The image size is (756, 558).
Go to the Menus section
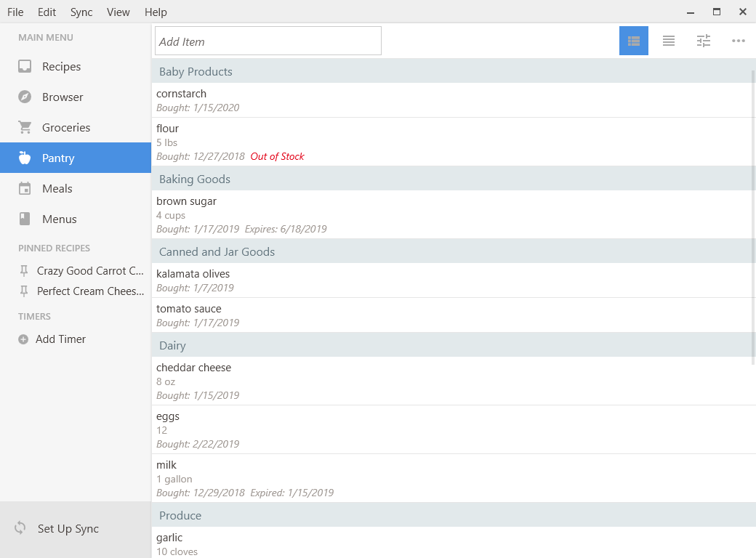coord(76,219)
